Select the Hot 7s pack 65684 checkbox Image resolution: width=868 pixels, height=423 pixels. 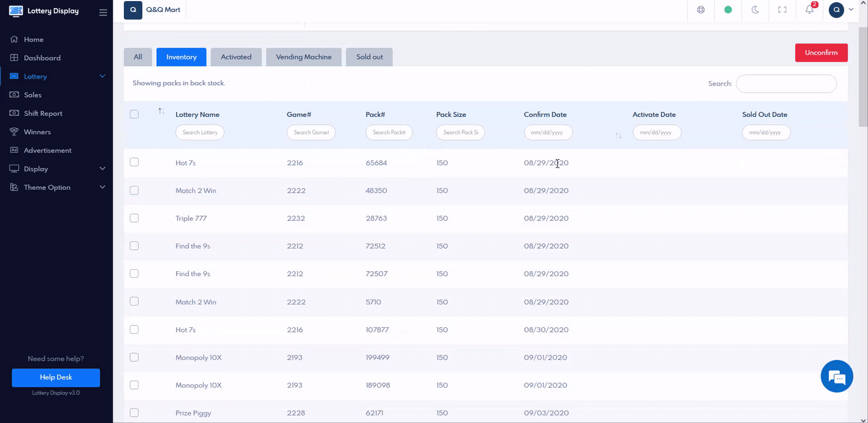(x=134, y=162)
